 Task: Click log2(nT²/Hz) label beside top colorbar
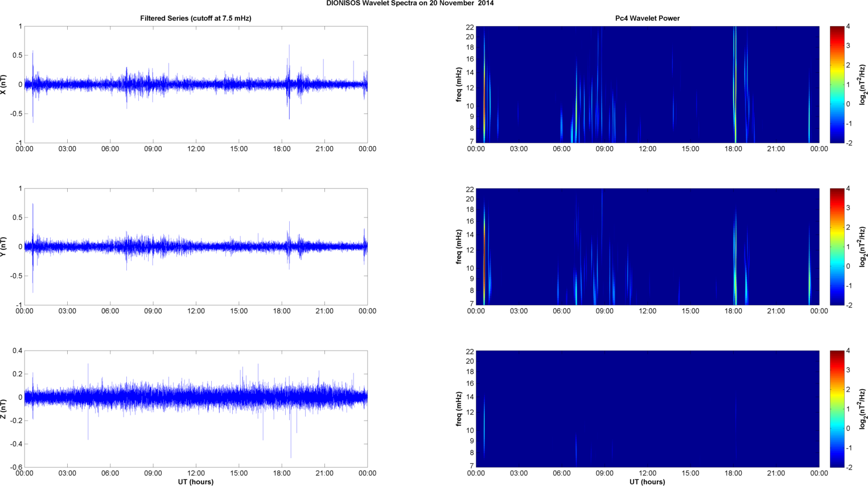click(x=863, y=84)
